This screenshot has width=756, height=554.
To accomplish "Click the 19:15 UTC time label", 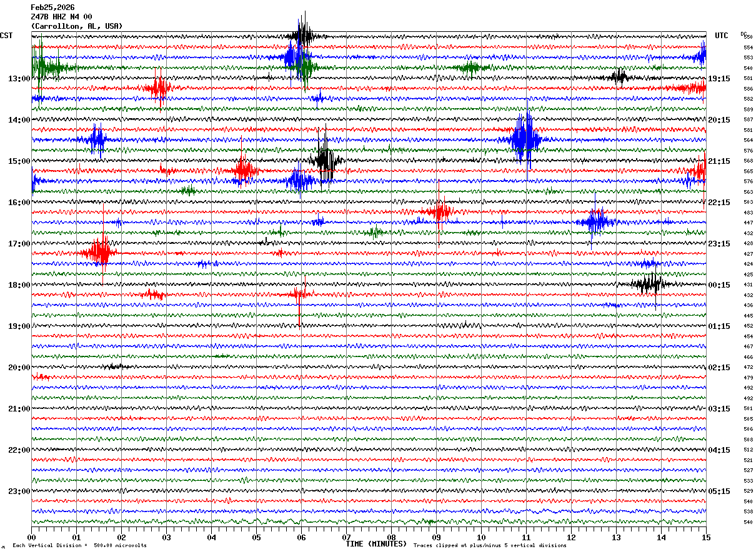I will tap(719, 79).
